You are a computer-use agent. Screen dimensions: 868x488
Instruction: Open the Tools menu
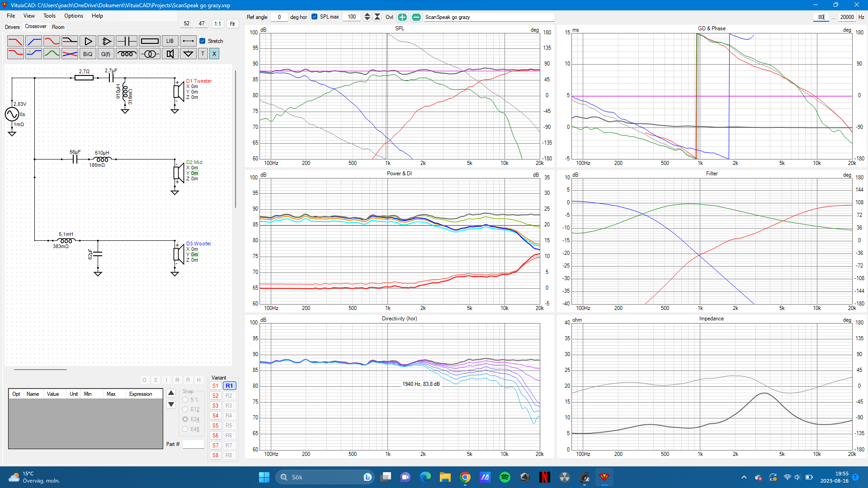tap(49, 16)
